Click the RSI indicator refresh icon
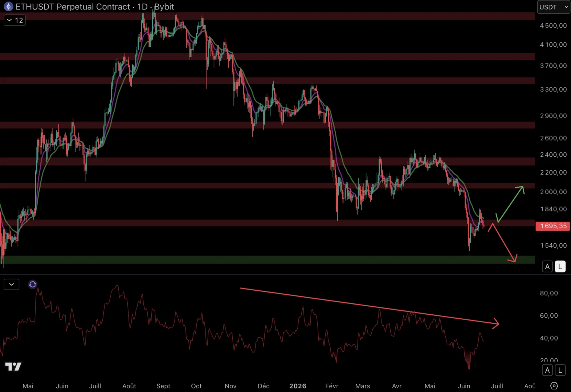571x392 pixels. (x=33, y=284)
